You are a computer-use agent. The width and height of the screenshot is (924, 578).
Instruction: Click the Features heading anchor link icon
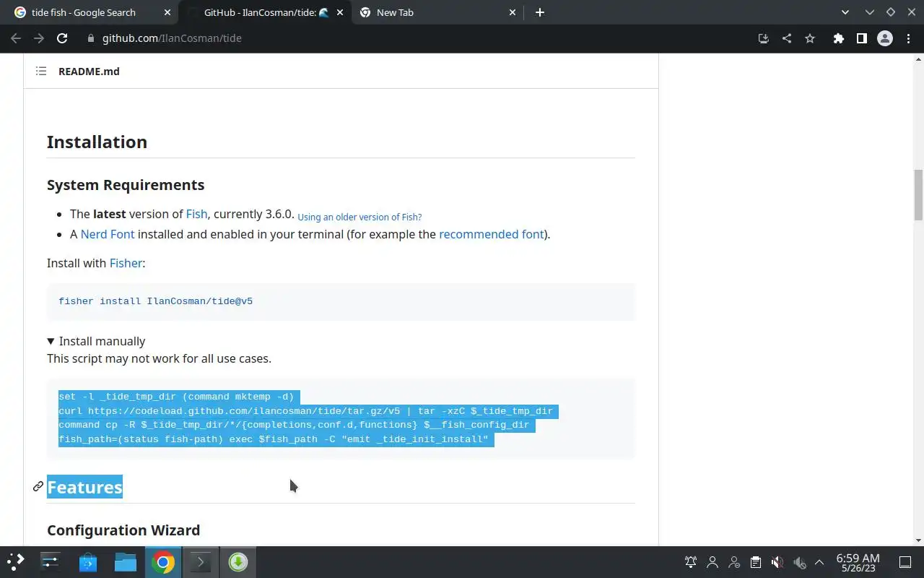point(38,487)
